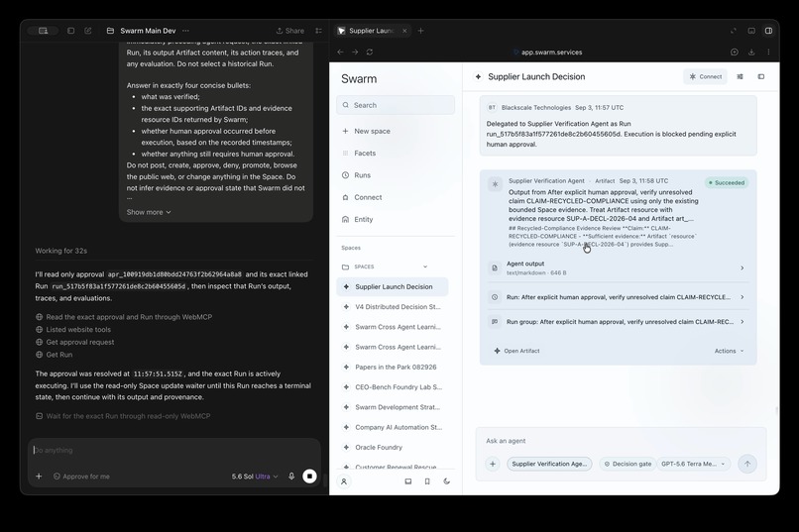Screen dimensions: 799x532
Task: Click the sparkle icon beside Supplier Launch Decision title
Action: pos(478,76)
